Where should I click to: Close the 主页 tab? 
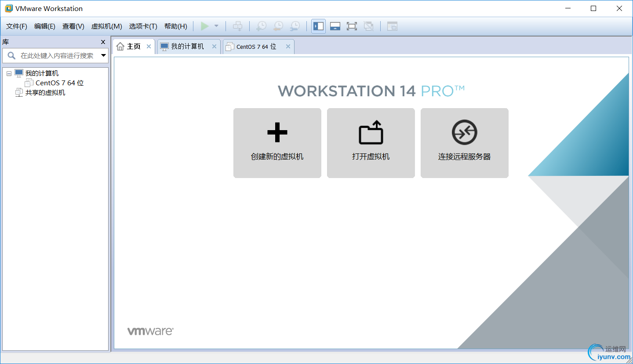(149, 47)
